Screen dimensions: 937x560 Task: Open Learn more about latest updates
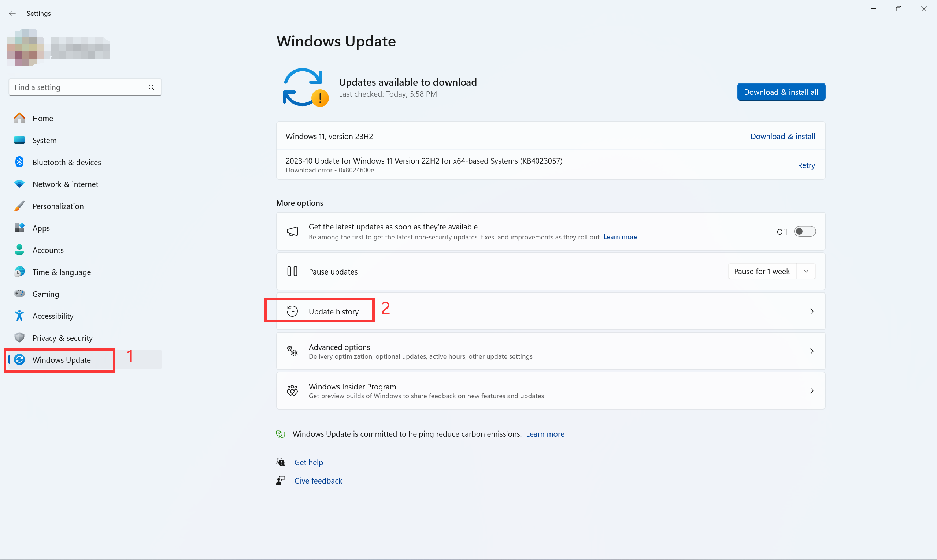pyautogui.click(x=620, y=236)
